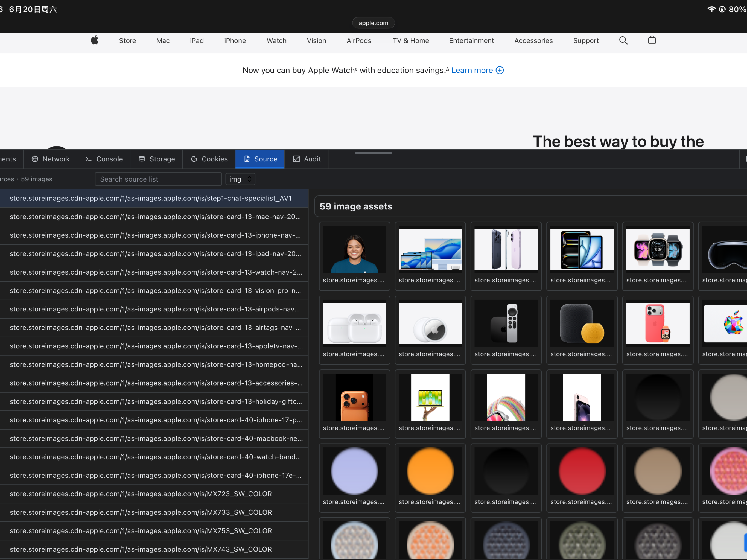Open the two iPhones image thumbnail
The image size is (747, 560).
506,256
